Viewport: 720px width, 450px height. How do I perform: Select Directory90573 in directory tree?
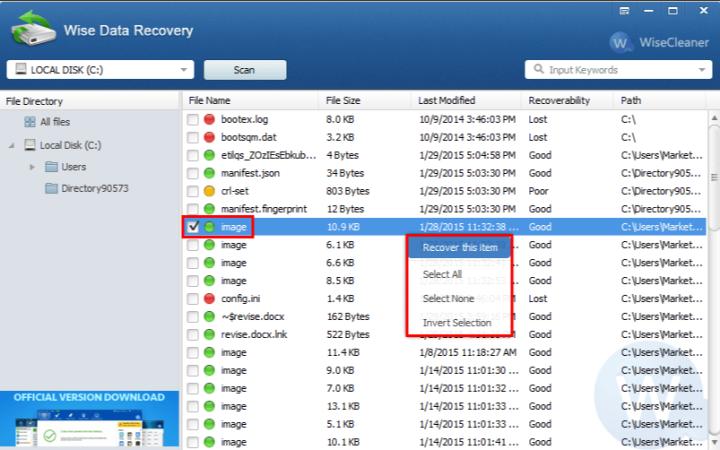point(95,188)
